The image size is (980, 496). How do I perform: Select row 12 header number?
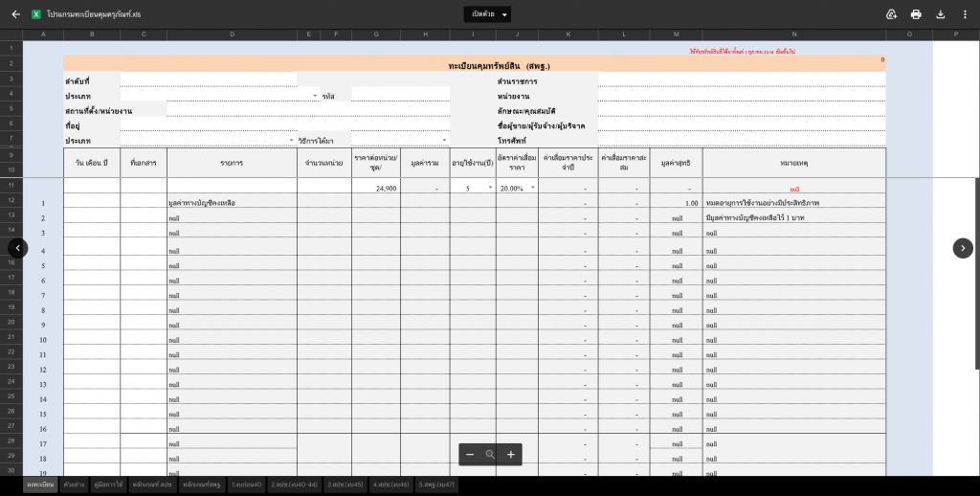pyautogui.click(x=11, y=200)
